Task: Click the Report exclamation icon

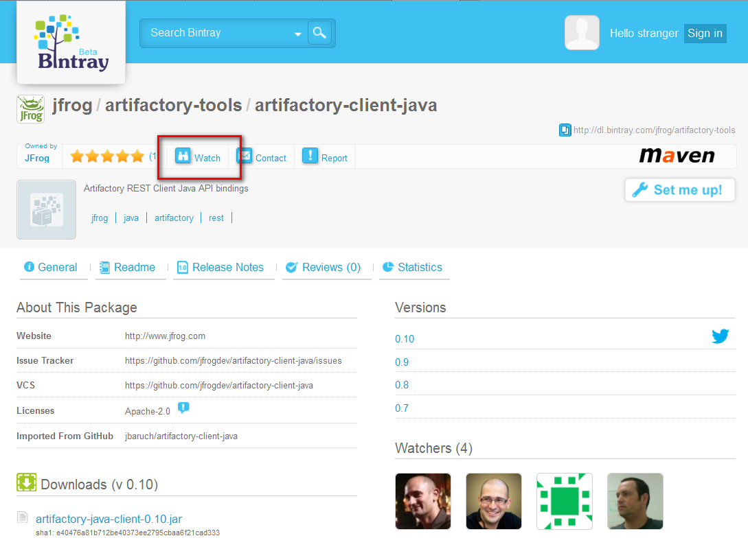Action: [x=310, y=156]
